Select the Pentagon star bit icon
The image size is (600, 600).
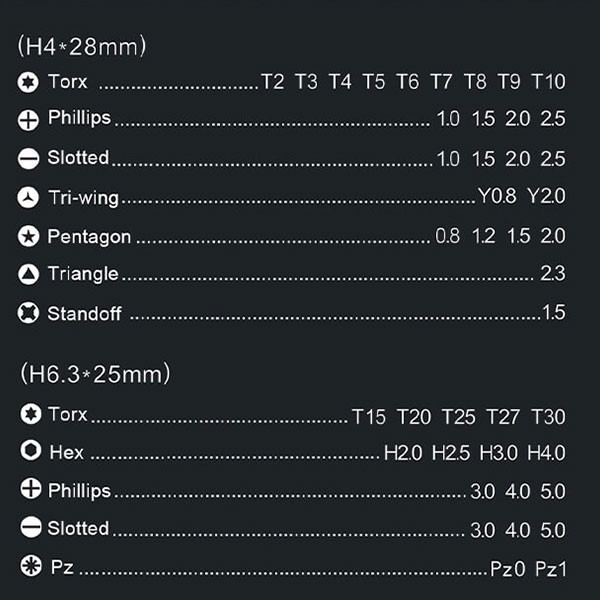tap(29, 237)
